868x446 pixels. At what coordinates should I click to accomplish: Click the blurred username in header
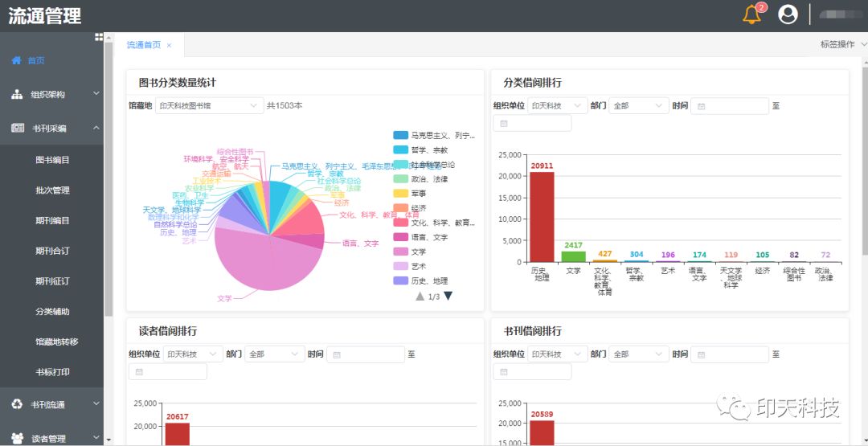coord(841,14)
